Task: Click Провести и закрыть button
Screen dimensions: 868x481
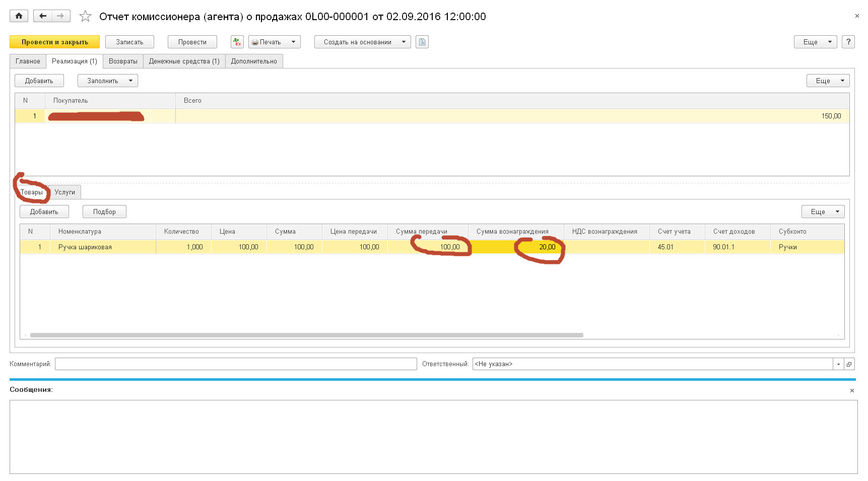Action: pos(54,42)
